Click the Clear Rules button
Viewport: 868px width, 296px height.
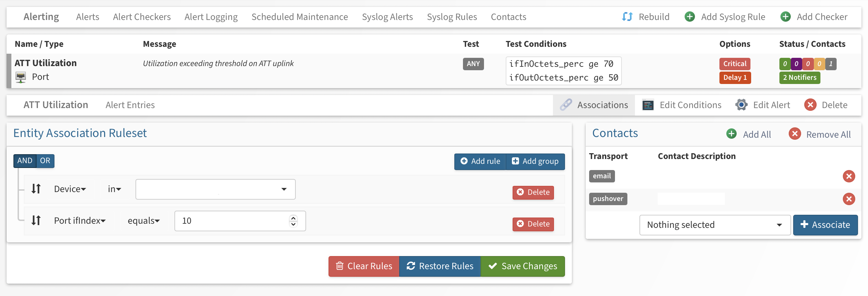364,266
